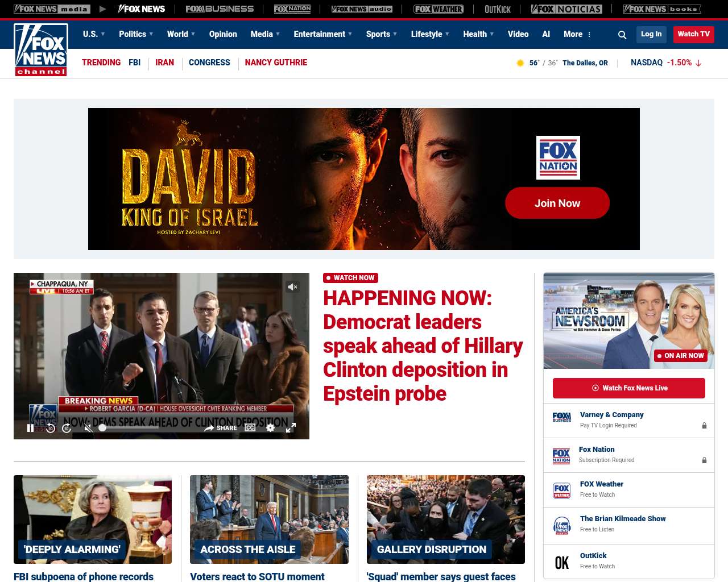
Task: Click the Share arrow on video
Action: (220, 428)
